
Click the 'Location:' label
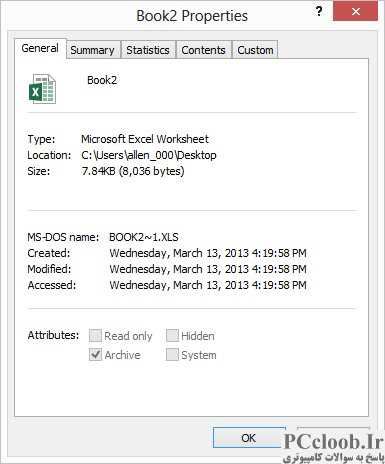click(49, 155)
